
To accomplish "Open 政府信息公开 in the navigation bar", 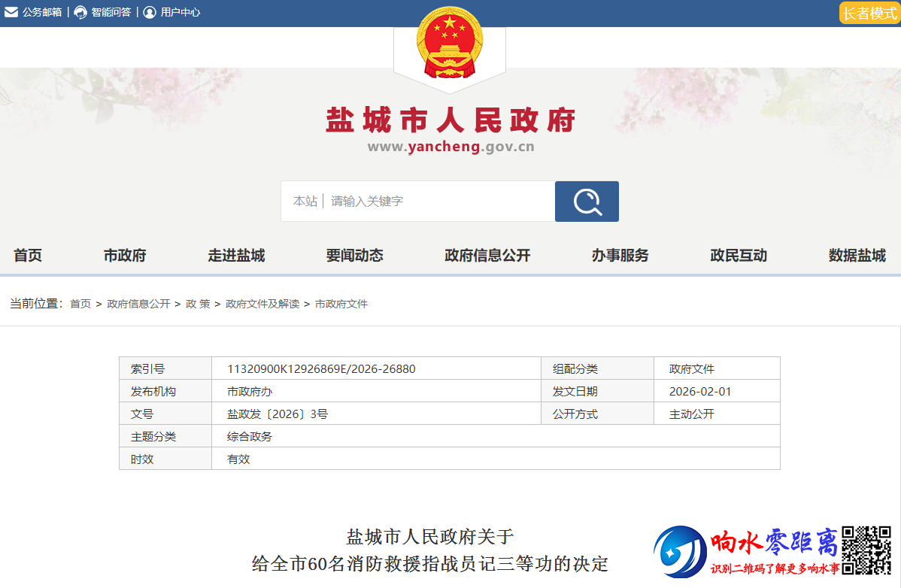I will 487,256.
